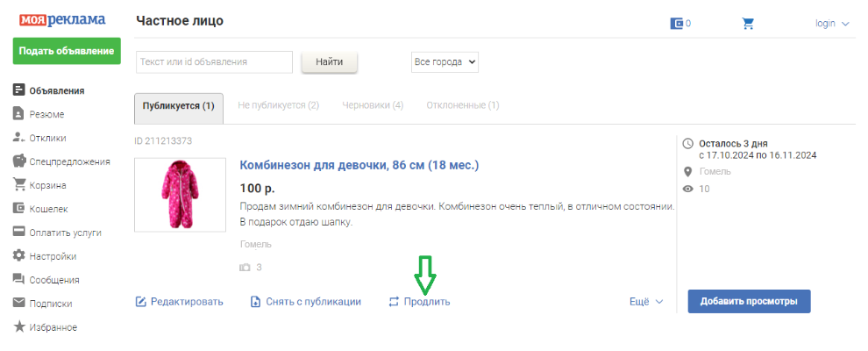Open Спецпредложения piggy bank item

click(x=69, y=161)
